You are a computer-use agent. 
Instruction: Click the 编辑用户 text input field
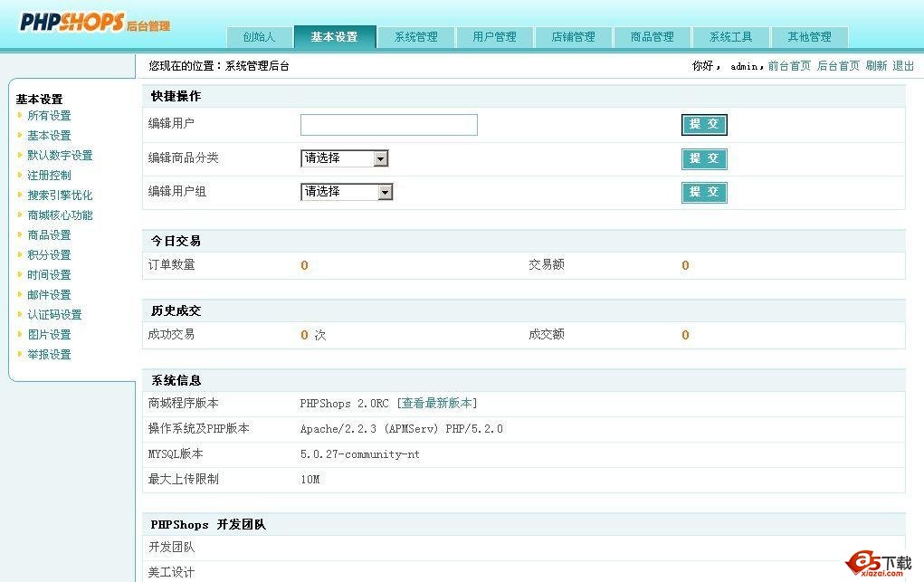click(x=388, y=125)
